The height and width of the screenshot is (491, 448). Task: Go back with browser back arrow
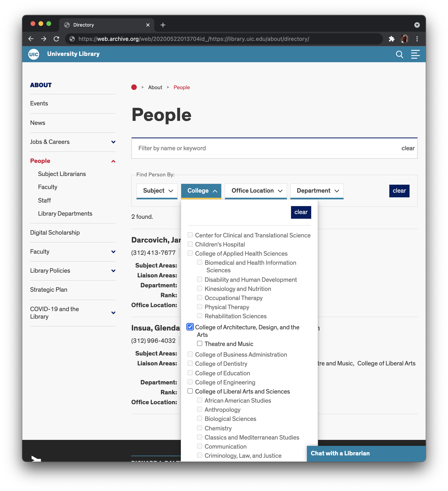tap(31, 39)
